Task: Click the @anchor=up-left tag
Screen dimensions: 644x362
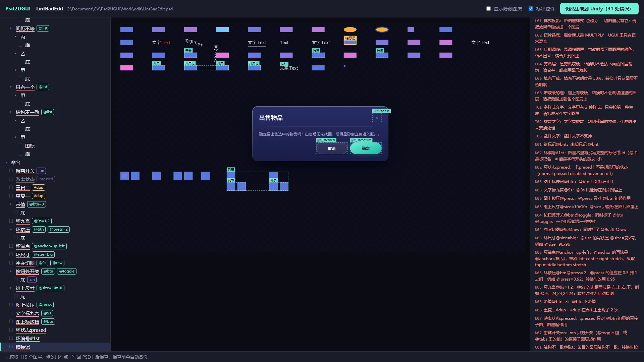Action: click(x=49, y=246)
